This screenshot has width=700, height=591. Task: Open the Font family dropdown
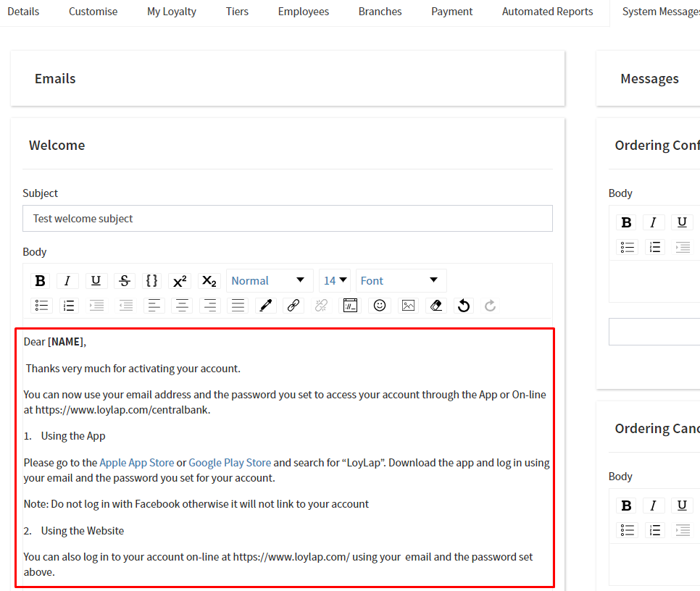pyautogui.click(x=401, y=280)
